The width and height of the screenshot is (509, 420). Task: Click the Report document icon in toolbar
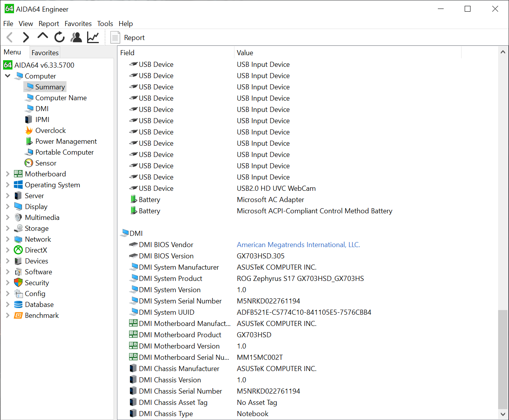click(115, 37)
